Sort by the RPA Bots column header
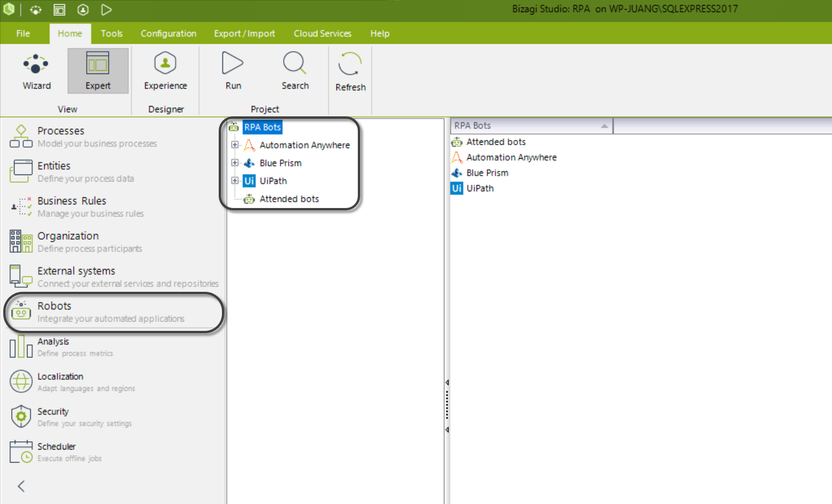The height and width of the screenshot is (504, 832). [531, 126]
